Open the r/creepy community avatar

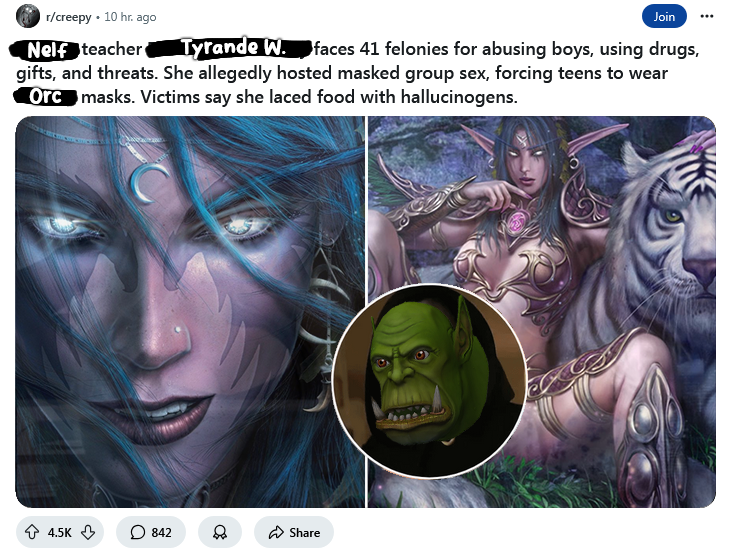(28, 16)
